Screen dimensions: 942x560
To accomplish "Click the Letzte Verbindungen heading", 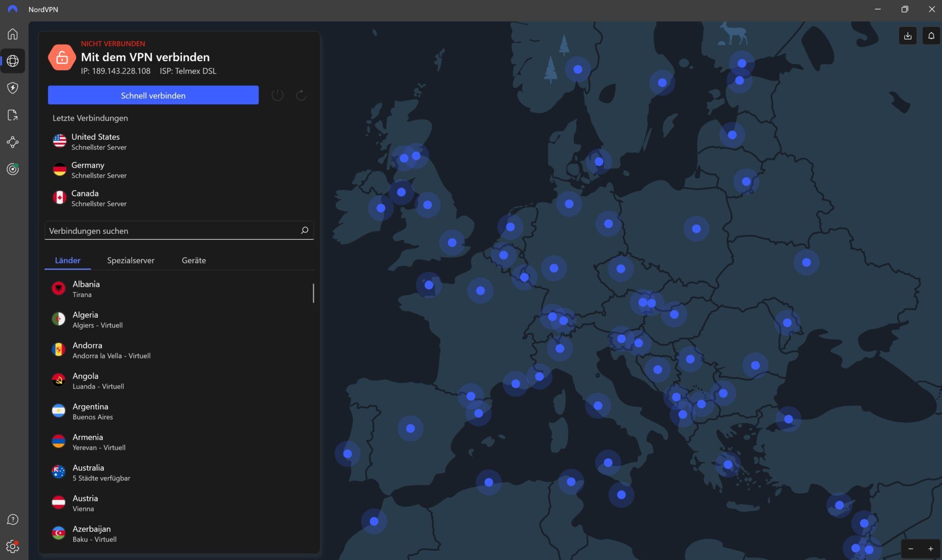I will (90, 118).
